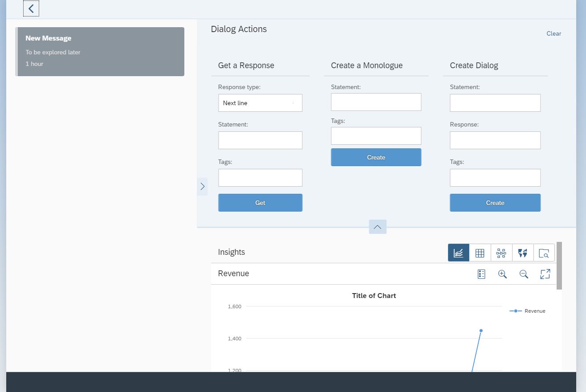Click the back navigation arrow

tap(31, 8)
